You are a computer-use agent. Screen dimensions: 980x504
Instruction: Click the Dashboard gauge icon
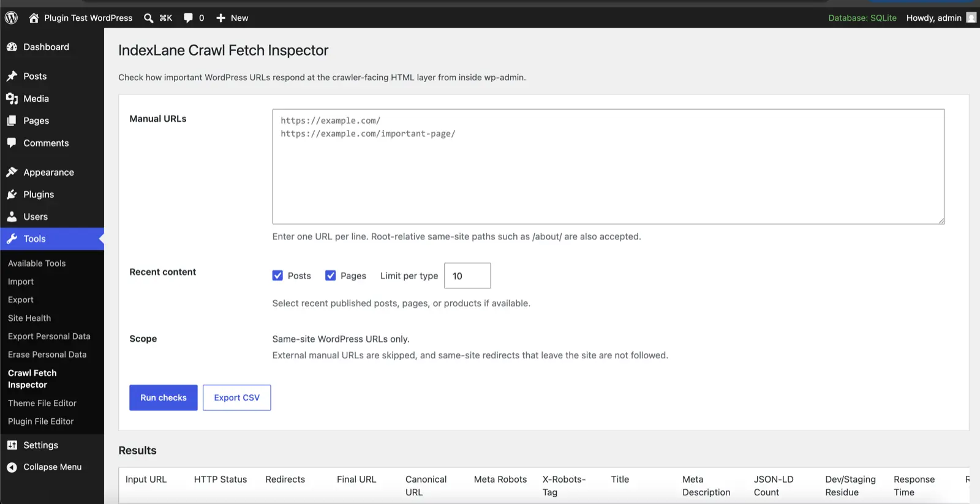pyautogui.click(x=12, y=47)
